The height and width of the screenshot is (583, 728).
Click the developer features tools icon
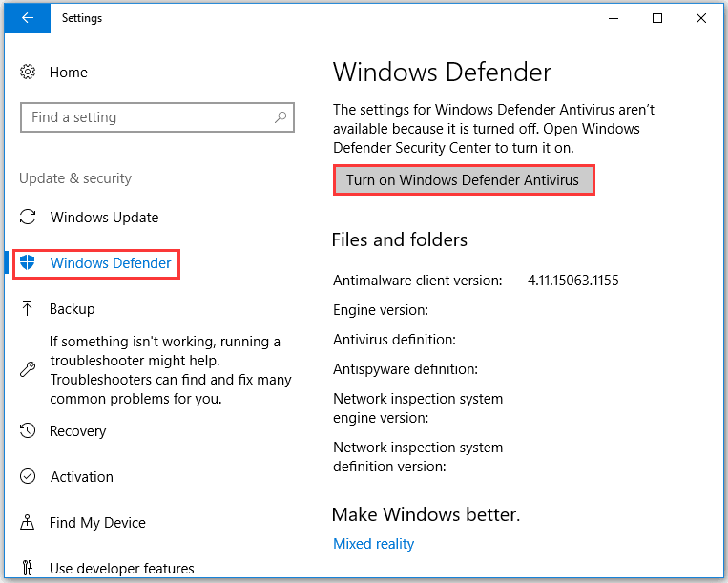(28, 568)
